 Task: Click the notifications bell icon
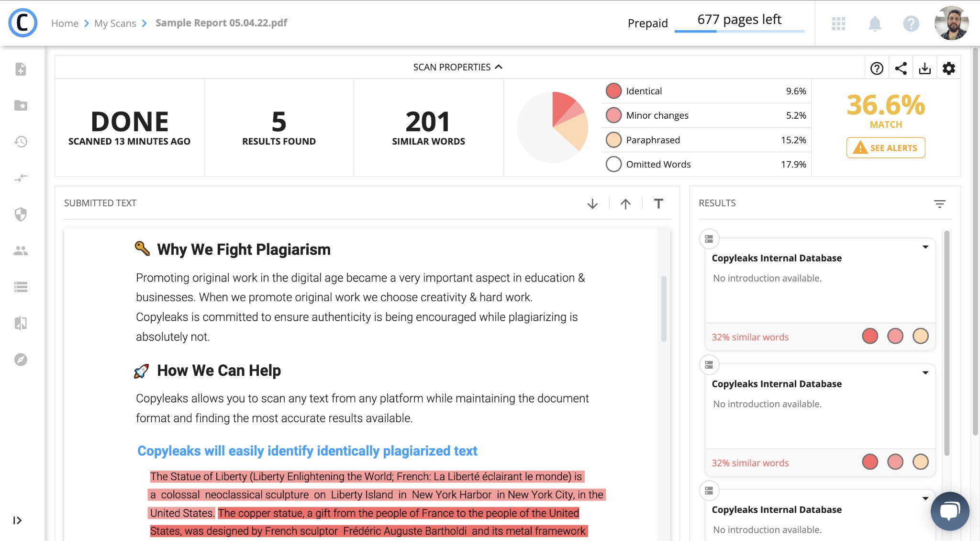click(x=874, y=23)
